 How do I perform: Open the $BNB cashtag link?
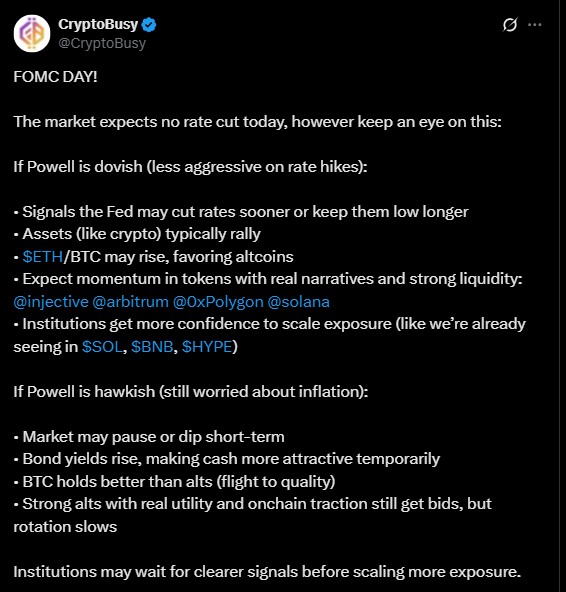(x=153, y=347)
